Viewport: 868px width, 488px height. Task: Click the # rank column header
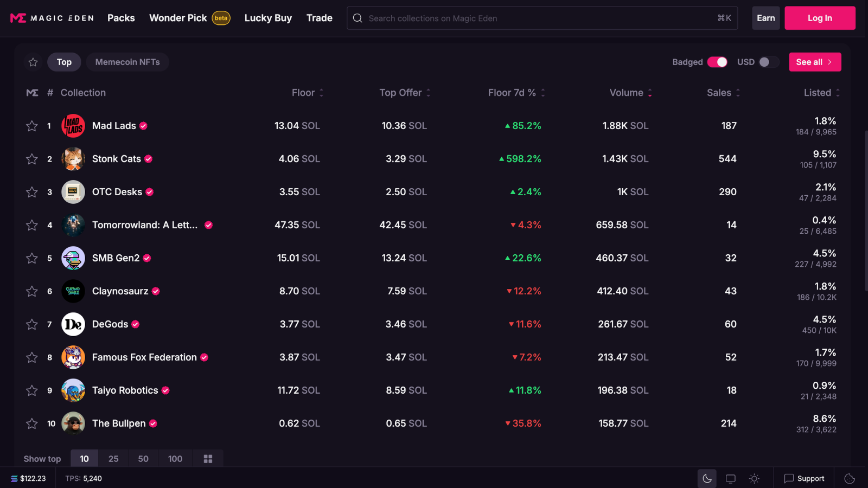tap(50, 93)
